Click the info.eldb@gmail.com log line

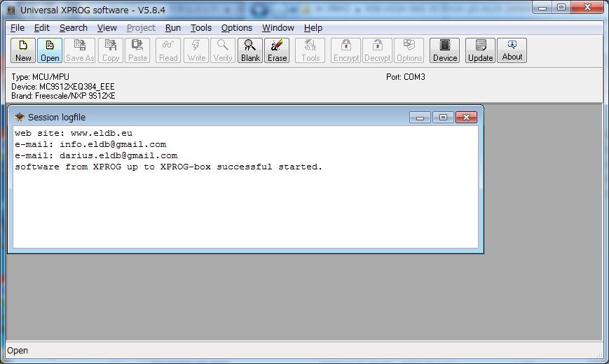tap(90, 144)
